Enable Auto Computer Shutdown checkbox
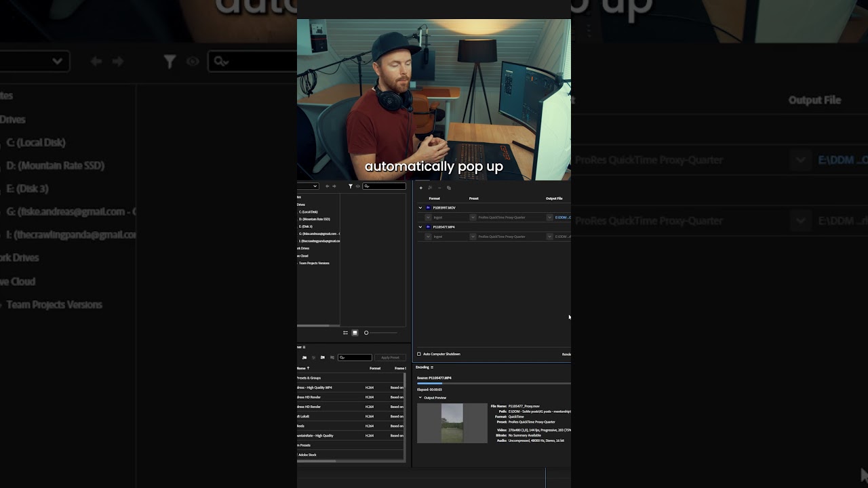The width and height of the screenshot is (868, 488). pos(419,354)
